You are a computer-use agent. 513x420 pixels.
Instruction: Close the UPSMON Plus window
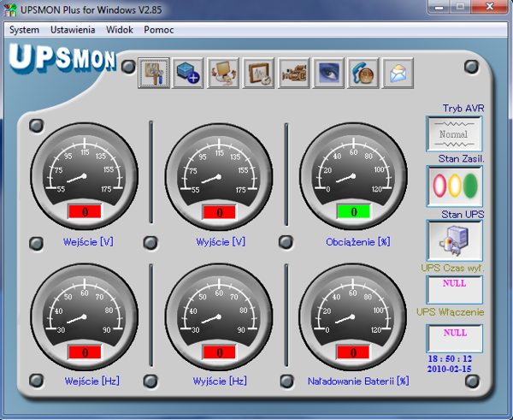coord(489,7)
